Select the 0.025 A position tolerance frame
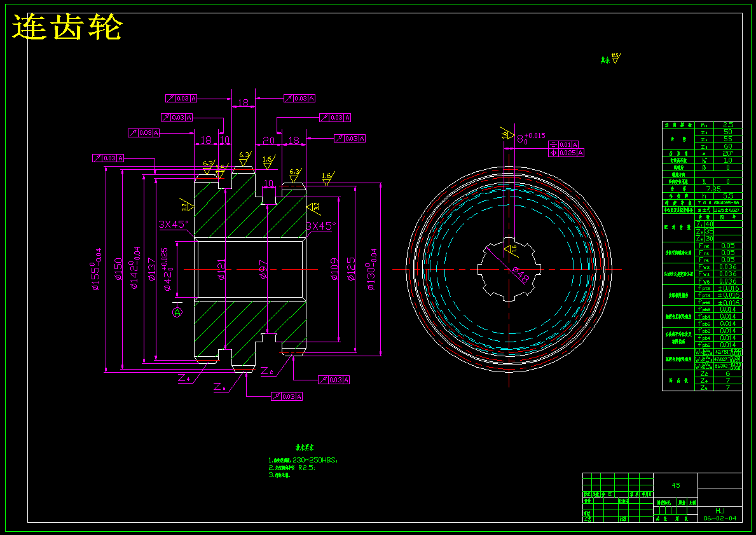This screenshot has width=756, height=535. pos(566,153)
